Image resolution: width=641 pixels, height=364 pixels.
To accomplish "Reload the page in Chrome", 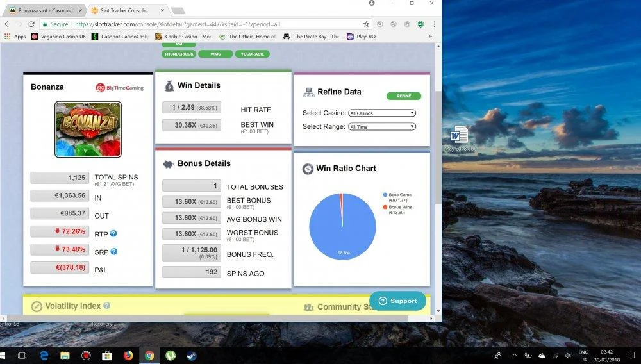I will 31,24.
